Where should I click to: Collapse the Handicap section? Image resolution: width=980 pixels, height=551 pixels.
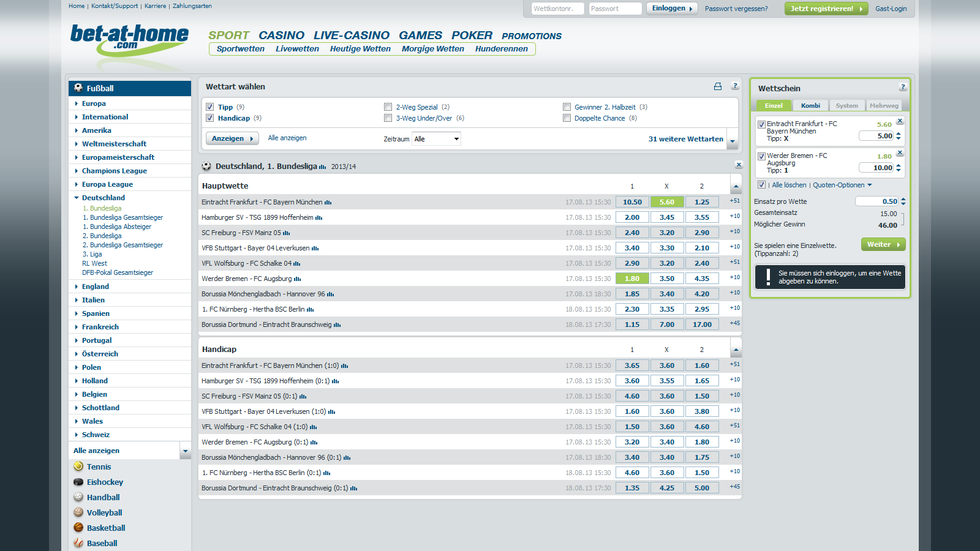coord(736,349)
